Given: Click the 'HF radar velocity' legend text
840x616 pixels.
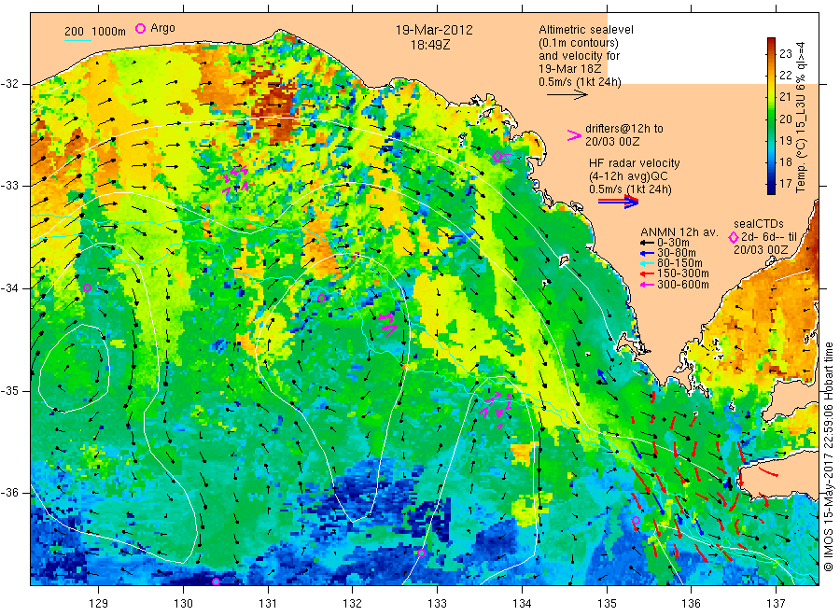Looking at the screenshot, I should 635,162.
